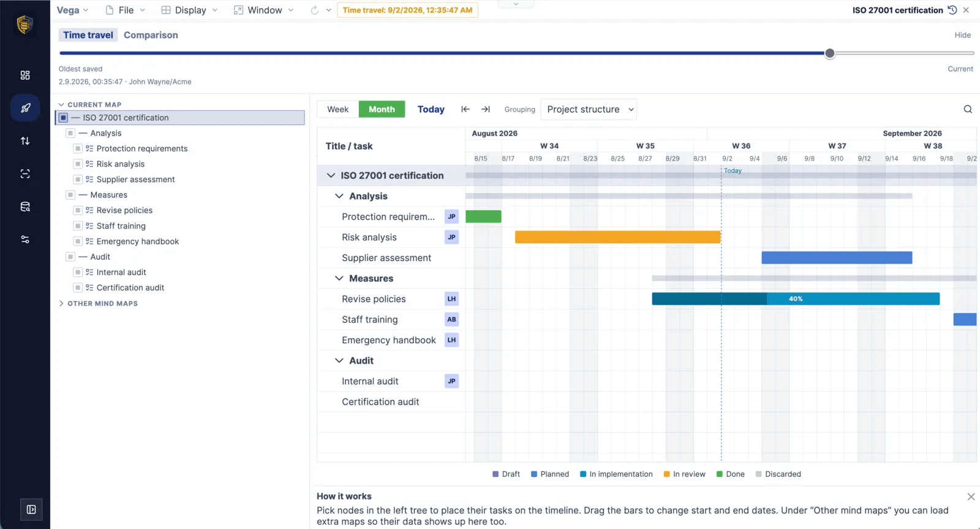Jump to timeline end arrow icon
Viewport: 980px width, 529px height.
486,109
